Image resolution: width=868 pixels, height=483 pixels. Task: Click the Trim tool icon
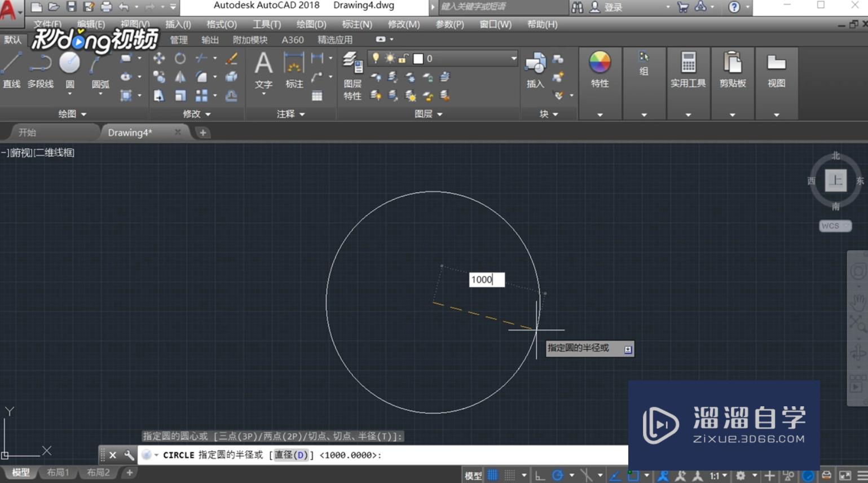coord(201,58)
